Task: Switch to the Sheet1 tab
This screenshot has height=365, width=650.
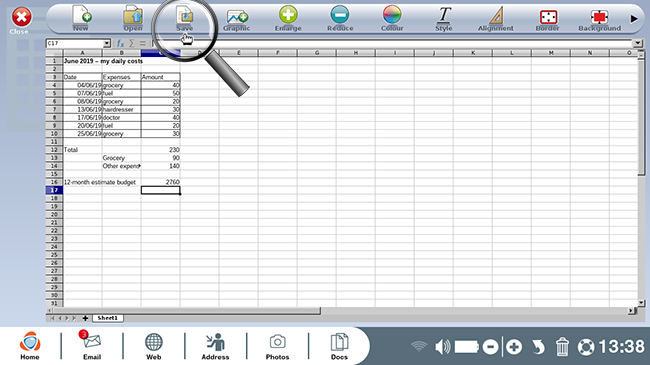Action: 107,318
